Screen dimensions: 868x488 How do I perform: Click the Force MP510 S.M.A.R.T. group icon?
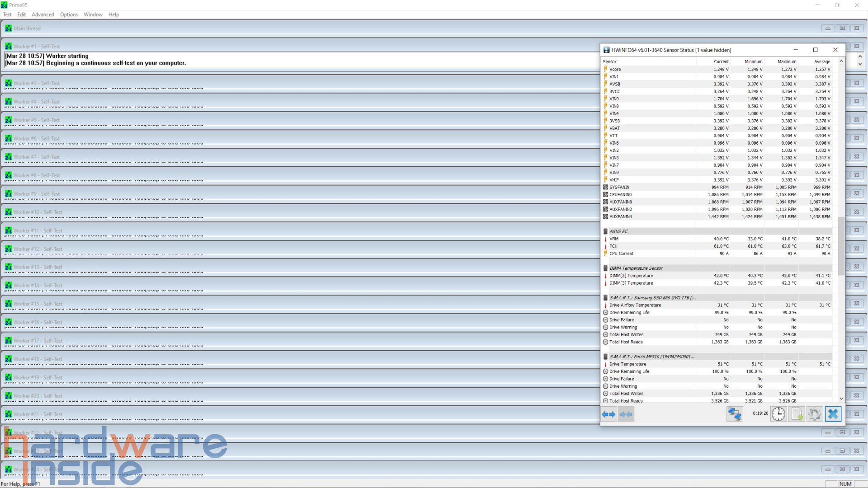605,357
